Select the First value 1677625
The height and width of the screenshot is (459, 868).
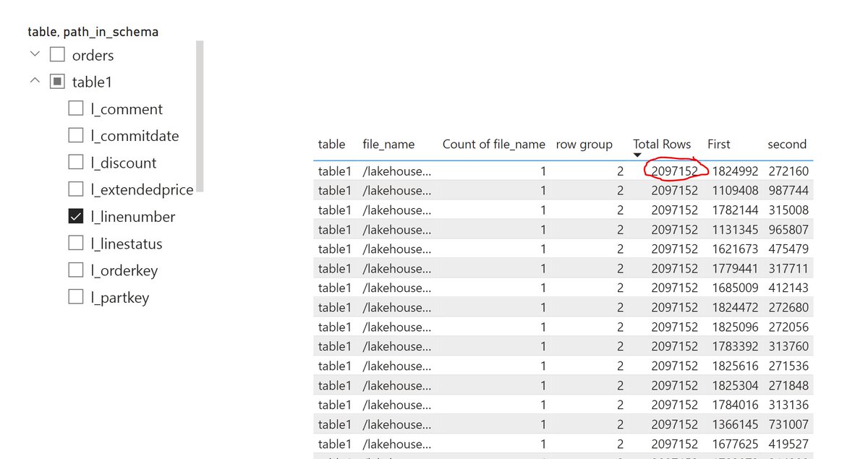click(x=735, y=444)
